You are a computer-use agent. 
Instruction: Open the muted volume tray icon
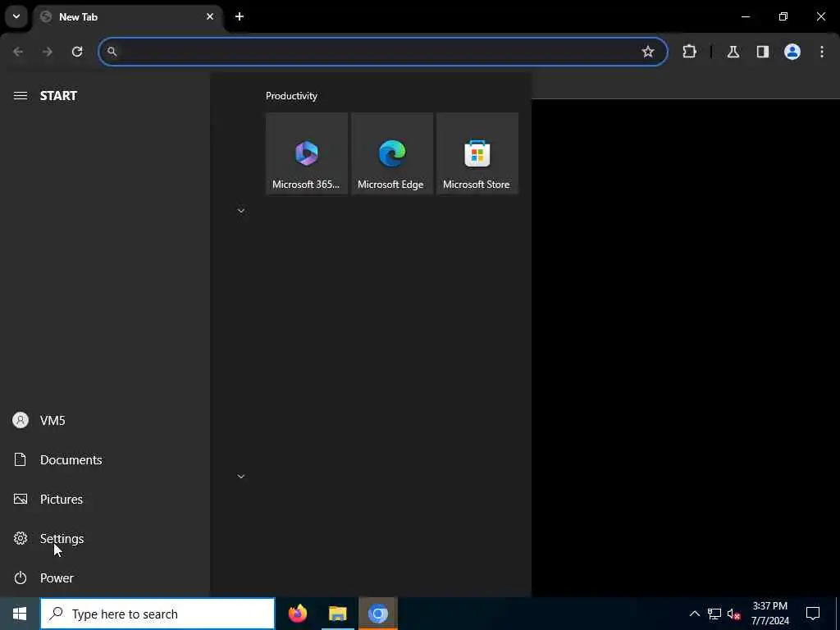[x=733, y=614]
